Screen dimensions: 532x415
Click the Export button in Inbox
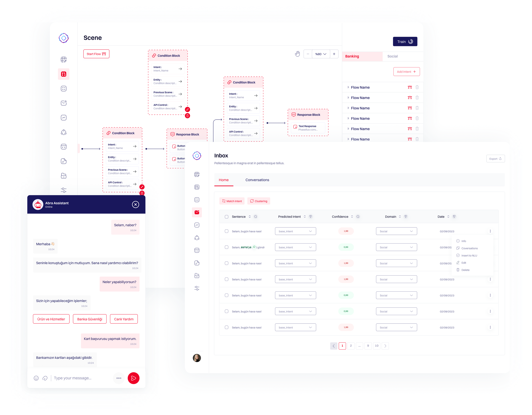[495, 158]
